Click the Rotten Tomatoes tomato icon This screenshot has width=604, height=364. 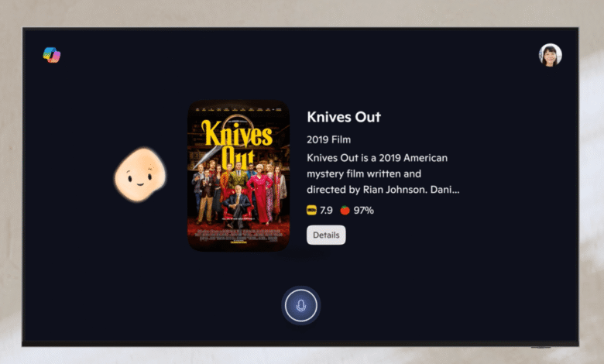[x=345, y=210]
